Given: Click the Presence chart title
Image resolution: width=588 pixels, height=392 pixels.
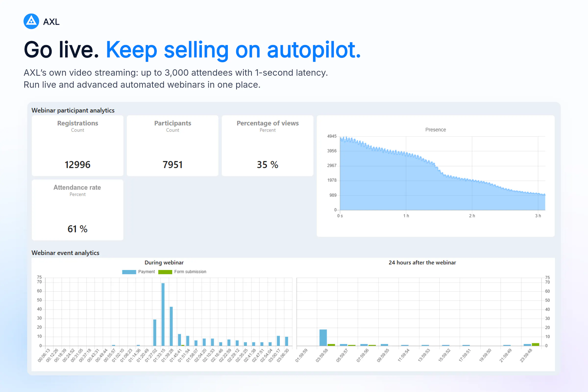Looking at the screenshot, I should (436, 130).
